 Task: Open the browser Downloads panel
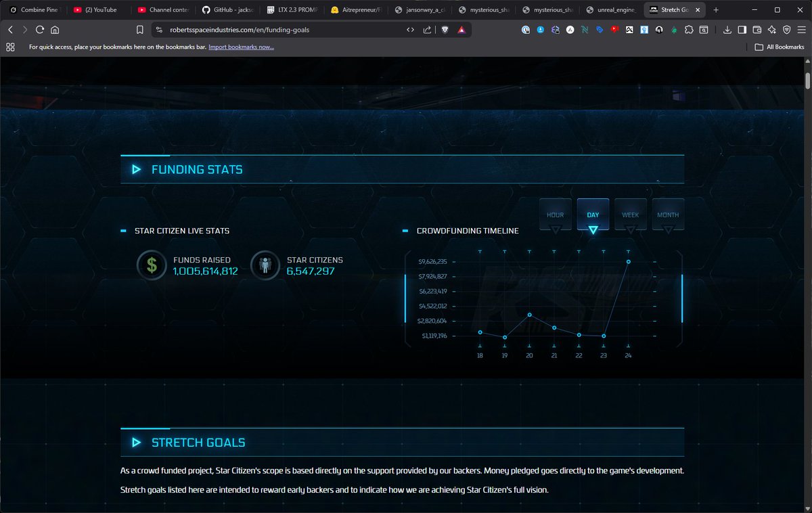(x=727, y=30)
